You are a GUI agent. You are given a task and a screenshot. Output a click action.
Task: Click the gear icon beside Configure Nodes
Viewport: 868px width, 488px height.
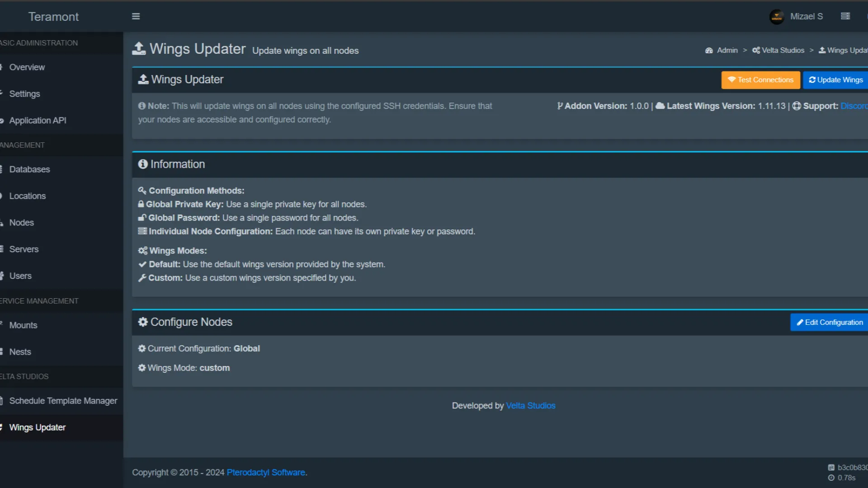click(143, 322)
